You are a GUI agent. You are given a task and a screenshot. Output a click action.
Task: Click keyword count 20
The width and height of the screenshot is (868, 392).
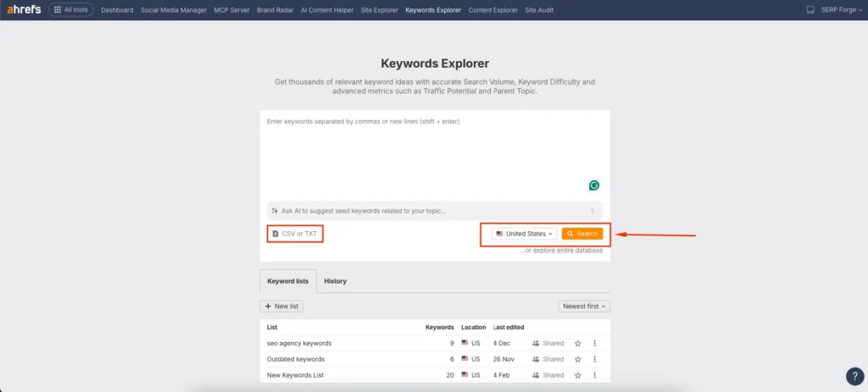pyautogui.click(x=450, y=375)
